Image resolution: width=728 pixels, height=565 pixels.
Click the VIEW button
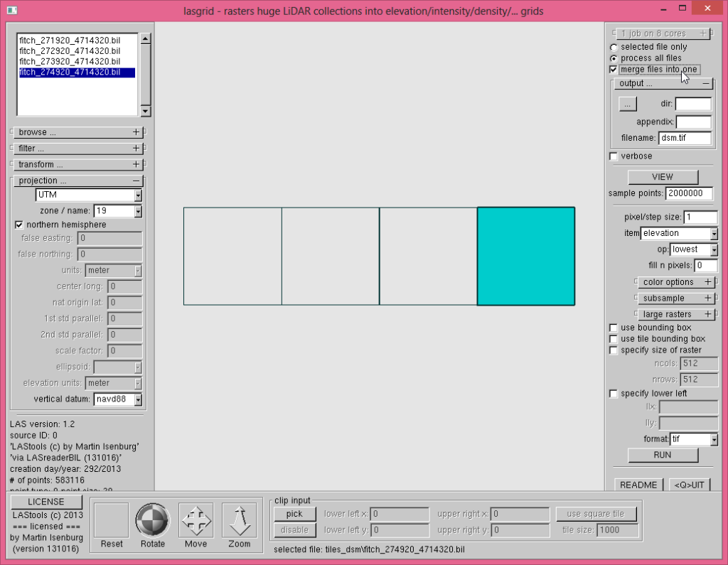[663, 177]
